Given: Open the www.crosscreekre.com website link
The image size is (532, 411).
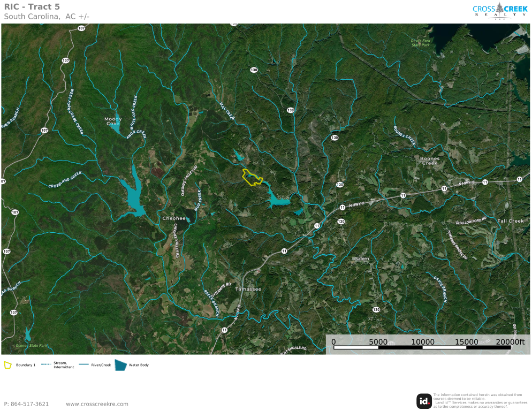Looking at the screenshot, I should pyautogui.click(x=97, y=404).
